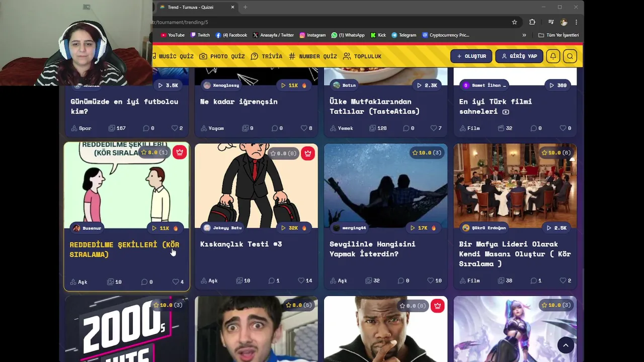The image size is (644, 362).
Task: Open the Facebook bookmark
Action: 231,35
